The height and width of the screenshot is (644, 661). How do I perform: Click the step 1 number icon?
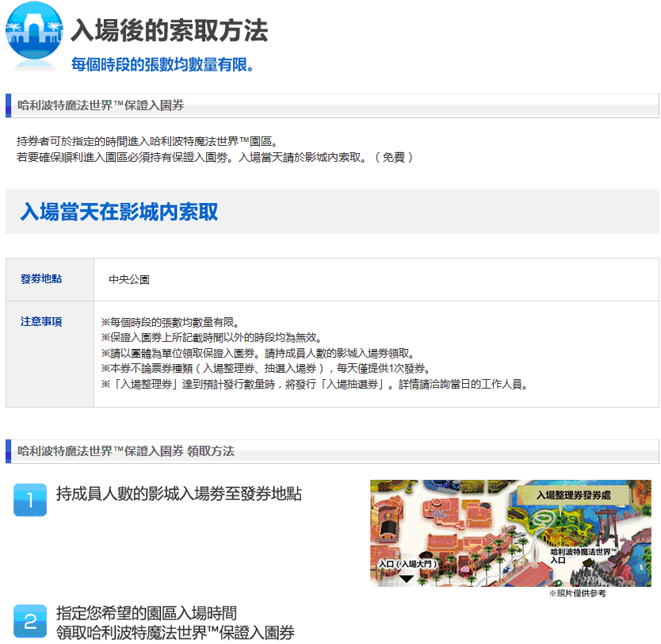coord(30,500)
